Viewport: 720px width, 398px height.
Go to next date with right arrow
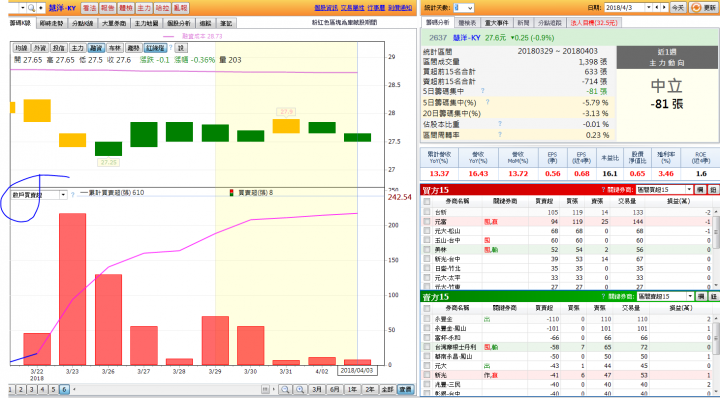click(664, 8)
